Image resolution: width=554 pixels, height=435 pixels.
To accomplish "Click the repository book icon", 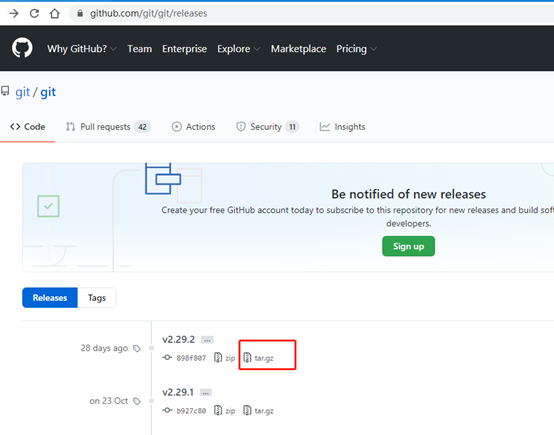I will 5,91.
